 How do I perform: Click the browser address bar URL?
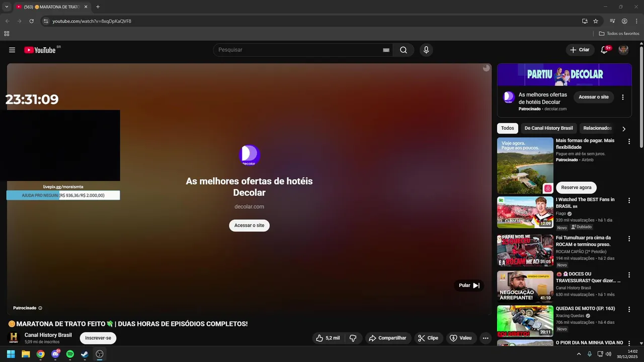pos(92,21)
